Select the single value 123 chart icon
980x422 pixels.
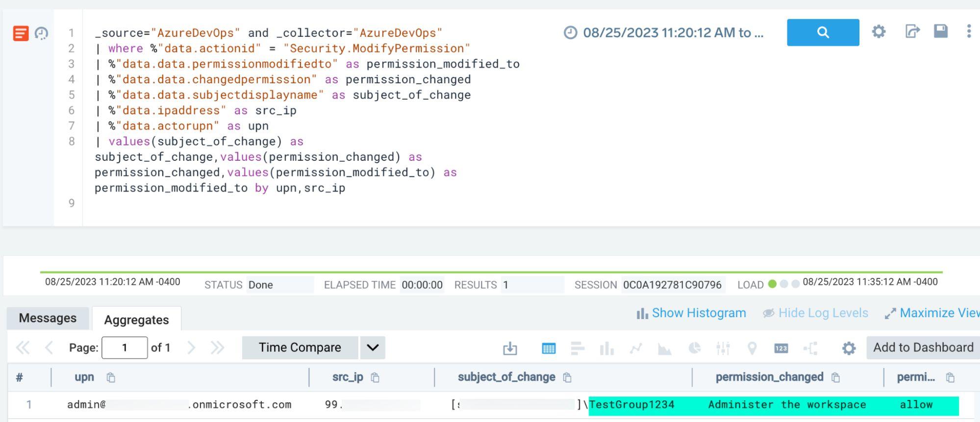pos(781,348)
